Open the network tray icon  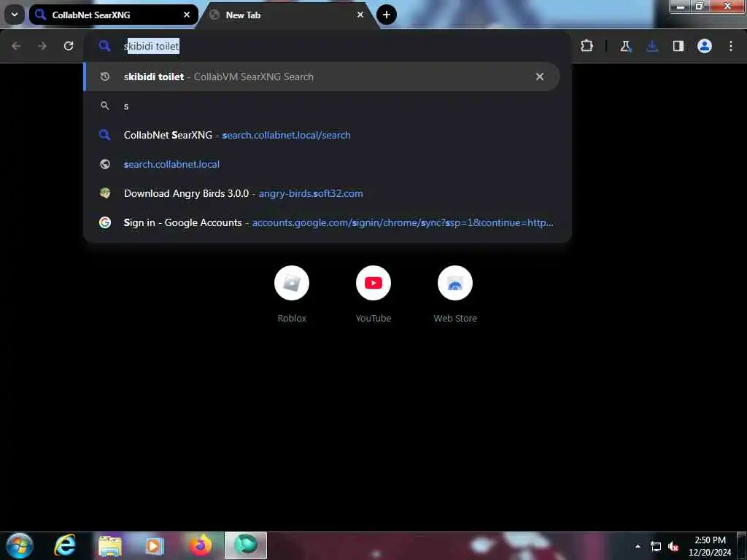coord(656,547)
